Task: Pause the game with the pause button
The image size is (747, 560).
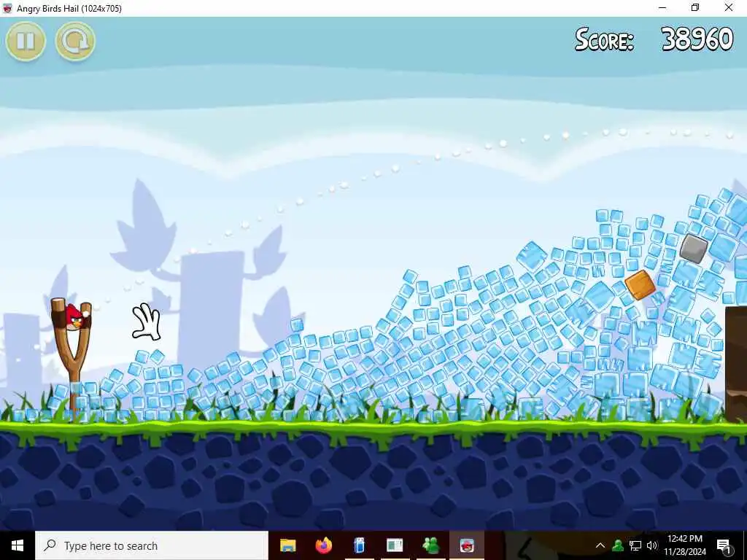Action: (x=26, y=41)
